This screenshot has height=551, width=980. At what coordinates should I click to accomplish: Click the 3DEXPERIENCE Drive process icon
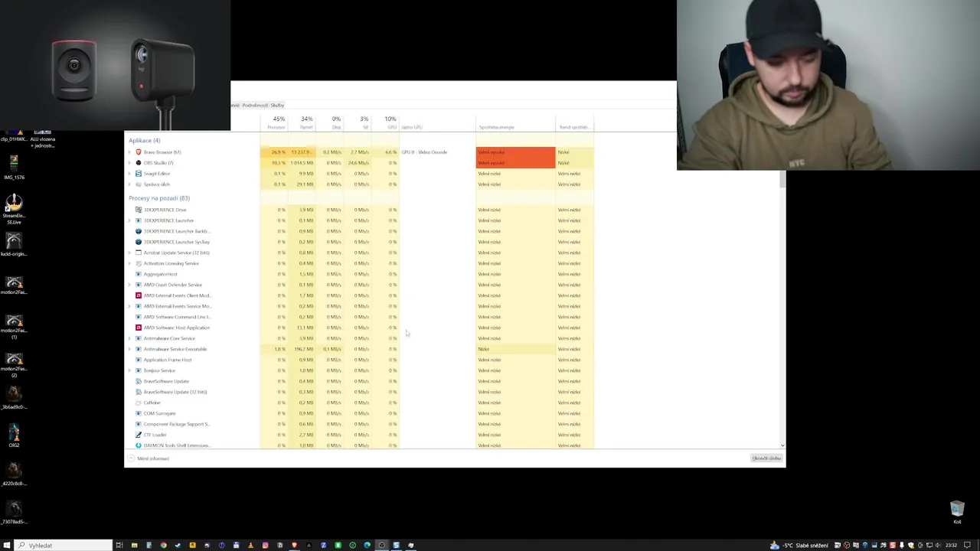[x=139, y=210]
